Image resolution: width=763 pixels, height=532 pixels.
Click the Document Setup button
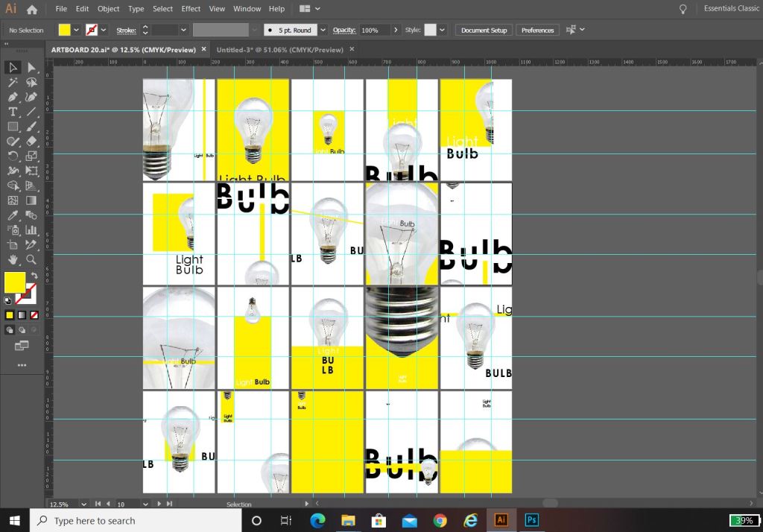(x=484, y=30)
